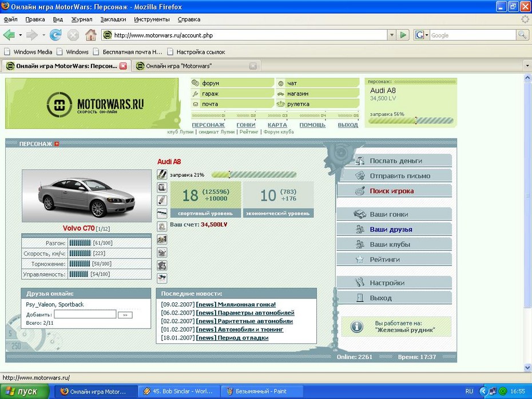
Task: Close the active MotorWars Персонаж tab
Action: [123, 66]
